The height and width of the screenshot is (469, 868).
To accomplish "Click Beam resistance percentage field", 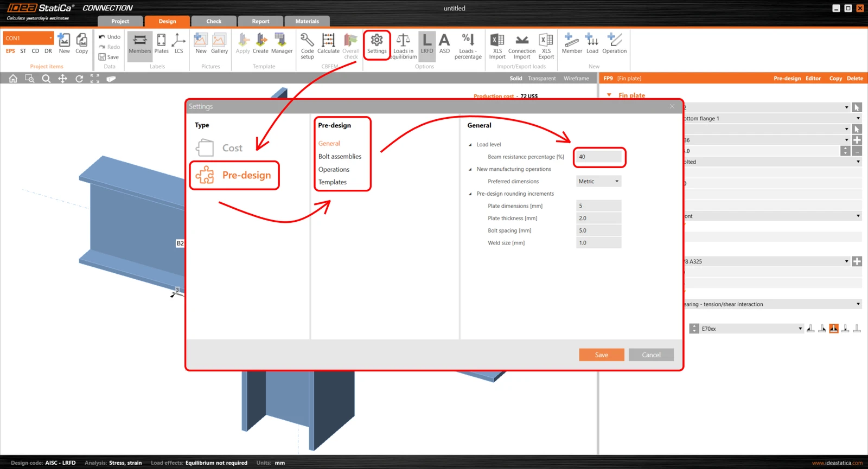I will [598, 157].
